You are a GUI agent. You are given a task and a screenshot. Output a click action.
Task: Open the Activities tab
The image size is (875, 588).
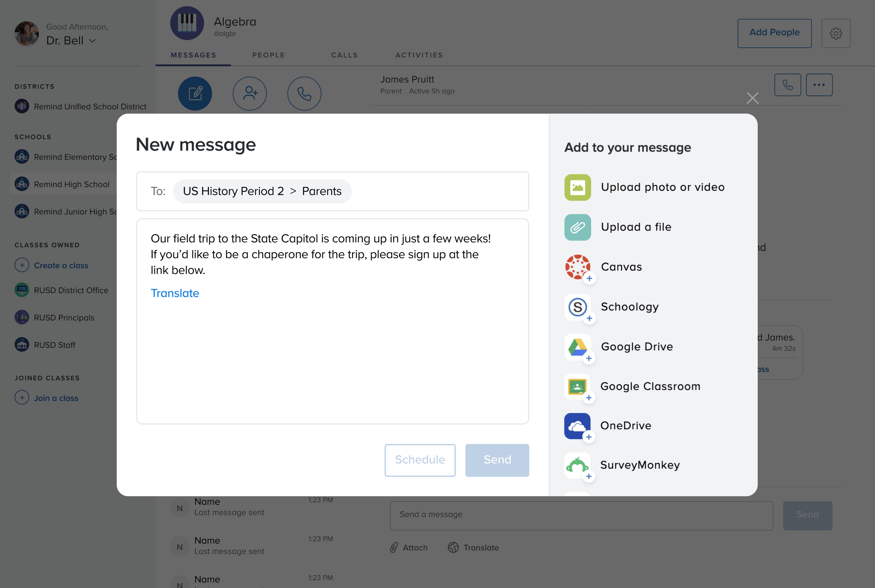coord(419,55)
